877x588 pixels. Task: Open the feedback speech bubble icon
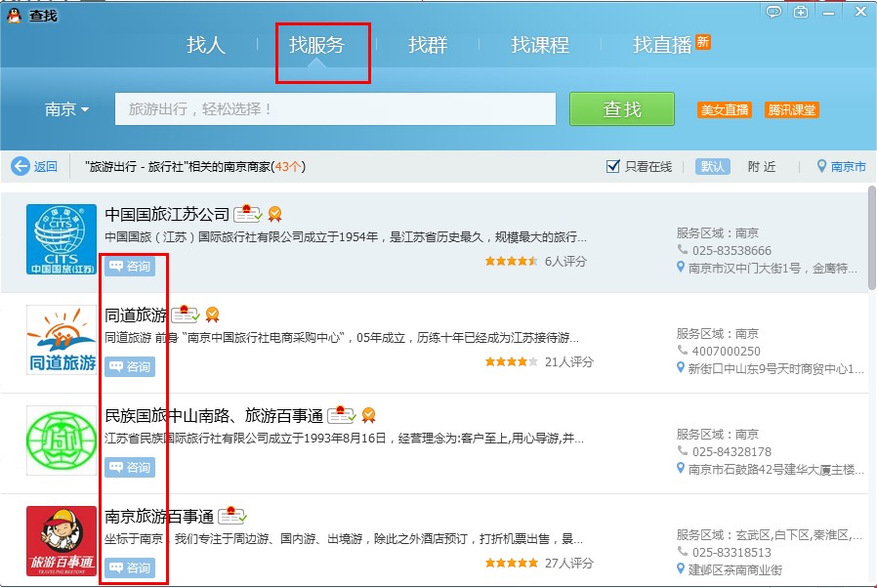click(774, 10)
